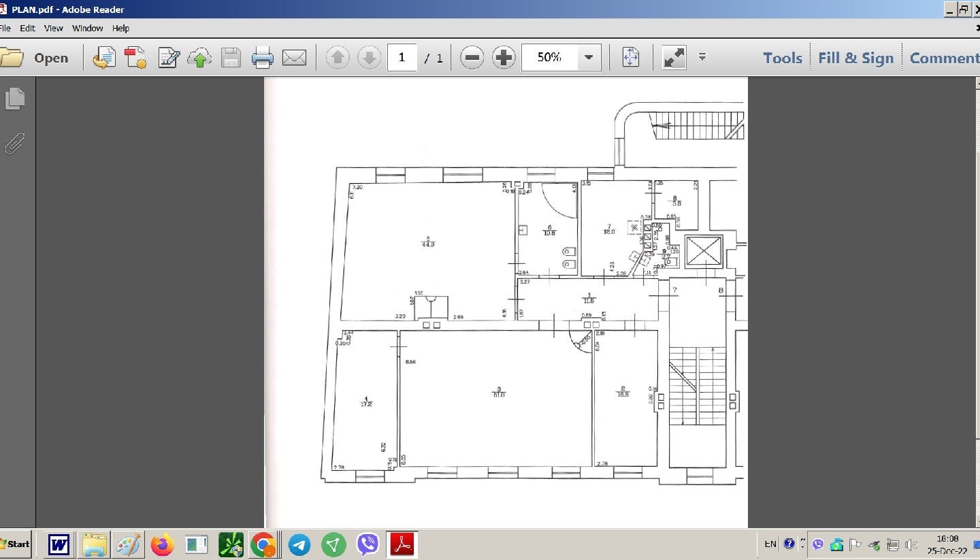
Task: Open the Window menu
Action: [87, 28]
